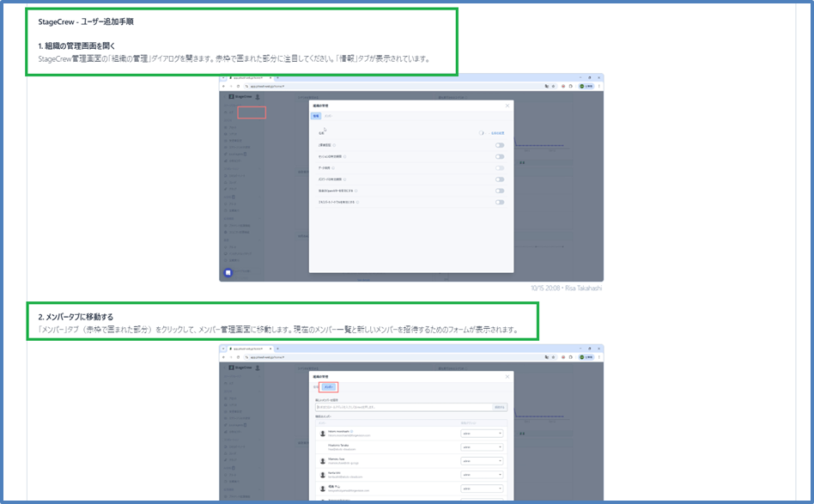This screenshot has height=504, width=814.
Task: Click StageCrew logo in lower screenshot sidebar
Action: click(240, 367)
